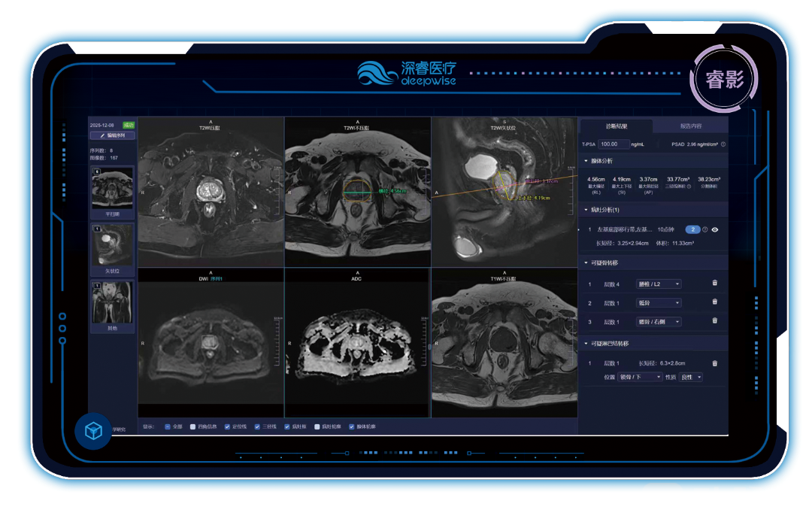This screenshot has height=531, width=812.
Task: Delete the suspicious lymph node entry
Action: point(714,363)
